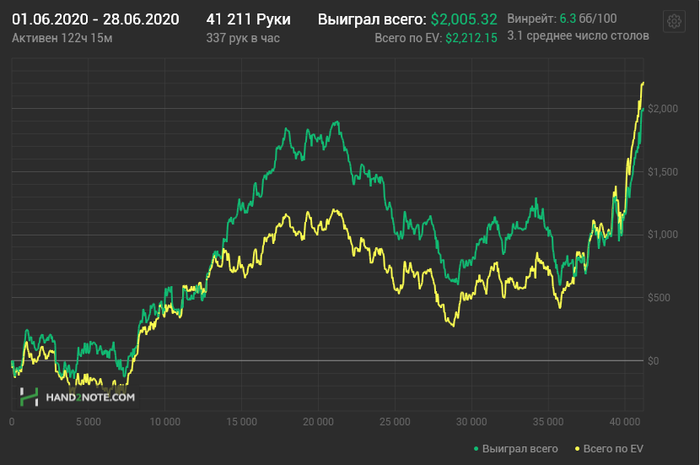Click the '25 000' x-axis label
The height and width of the screenshot is (465, 700).
pos(395,422)
